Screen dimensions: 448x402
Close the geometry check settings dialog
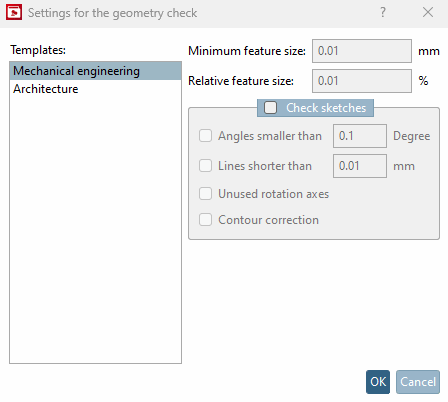(x=428, y=13)
